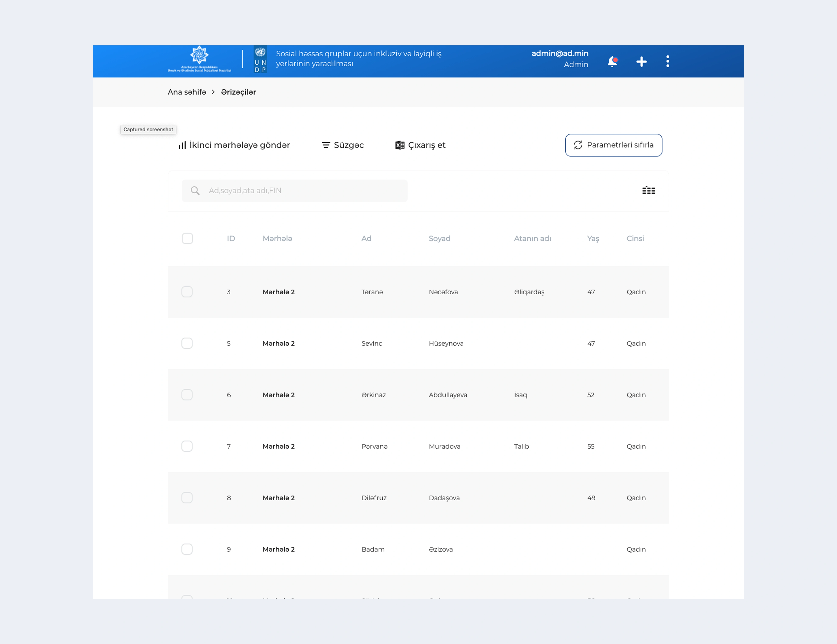Sort by the Yaş column header
Screen dimensions: 837x644
pyautogui.click(x=593, y=238)
